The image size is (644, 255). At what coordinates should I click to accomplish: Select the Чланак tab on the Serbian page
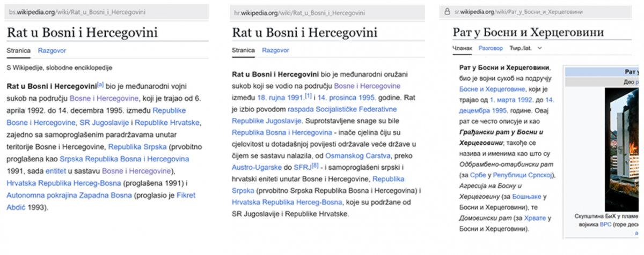462,48
